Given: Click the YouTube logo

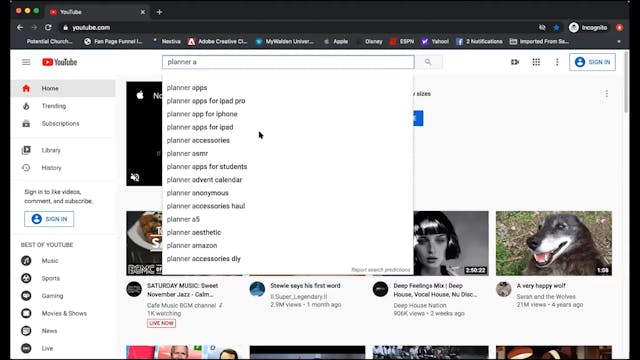Looking at the screenshot, I should 60,62.
